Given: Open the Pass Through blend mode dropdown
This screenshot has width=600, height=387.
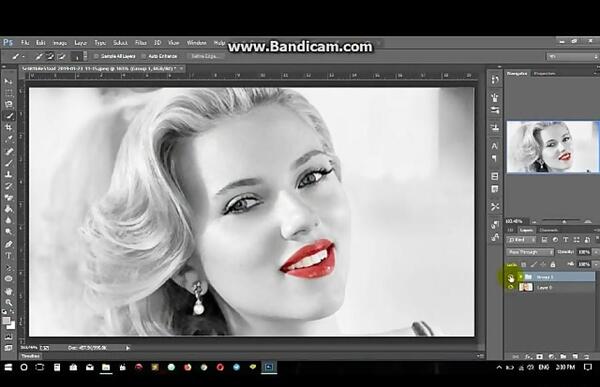Looking at the screenshot, I should click(530, 252).
